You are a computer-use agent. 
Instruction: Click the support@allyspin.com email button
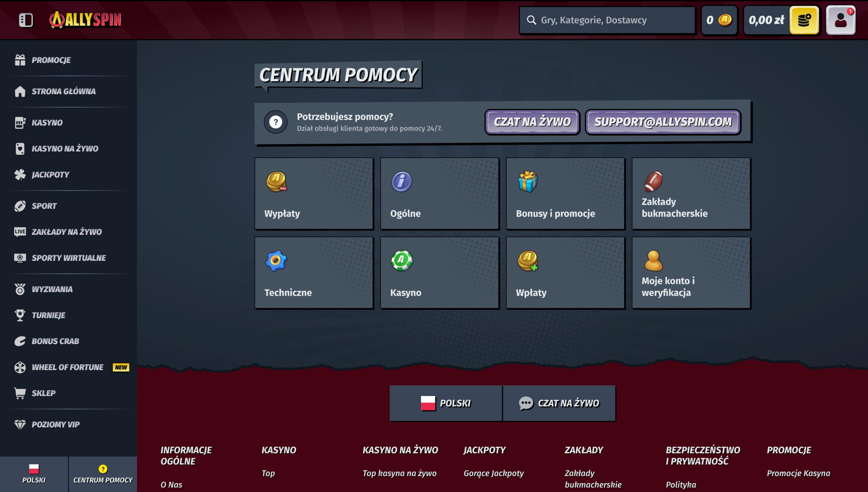[x=663, y=122]
